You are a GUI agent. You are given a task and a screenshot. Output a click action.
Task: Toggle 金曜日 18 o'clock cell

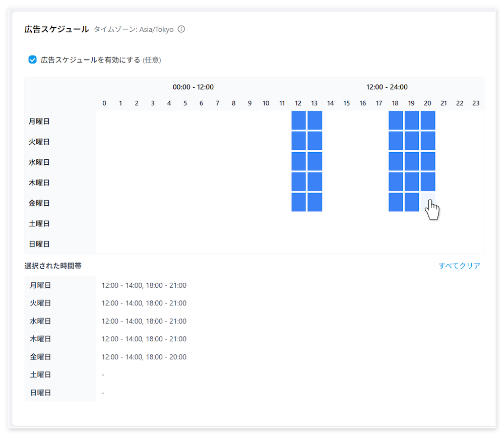(x=396, y=202)
